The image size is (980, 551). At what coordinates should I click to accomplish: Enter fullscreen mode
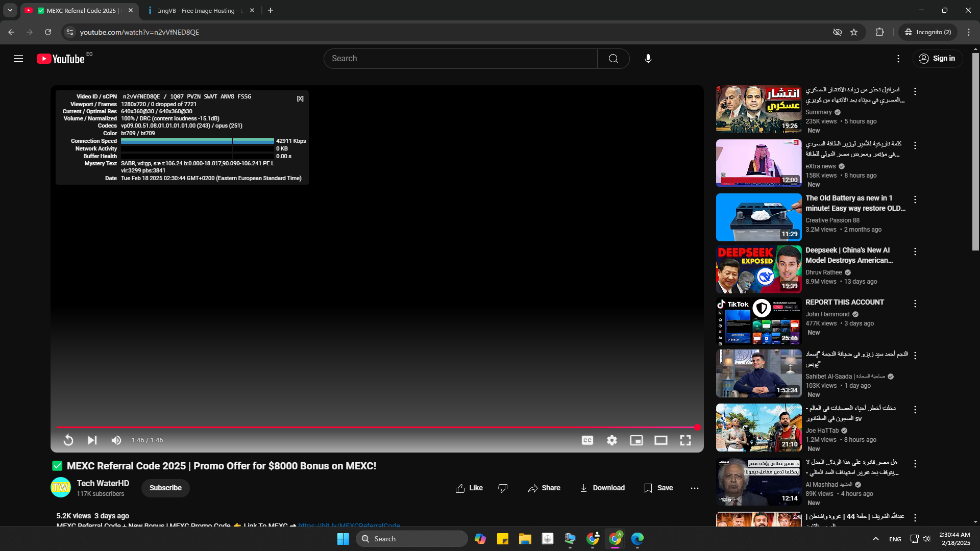pyautogui.click(x=685, y=440)
